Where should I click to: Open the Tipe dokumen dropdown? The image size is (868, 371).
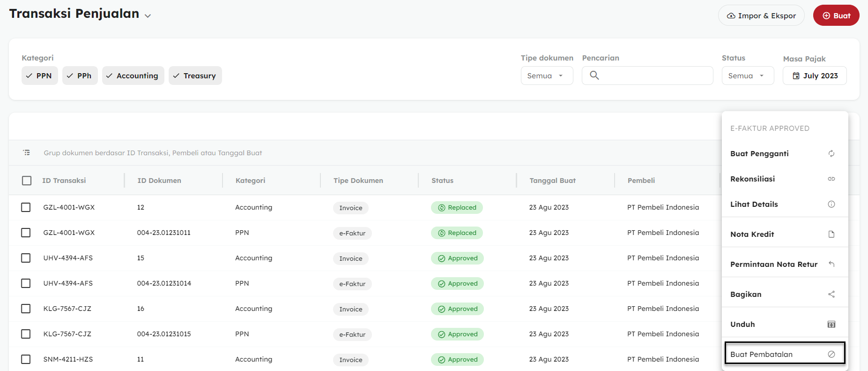[x=546, y=76]
